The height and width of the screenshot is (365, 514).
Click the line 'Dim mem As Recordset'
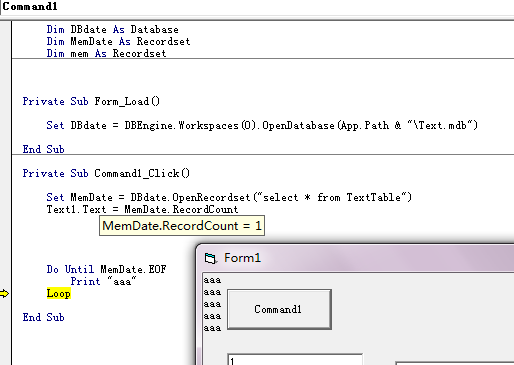pos(106,53)
